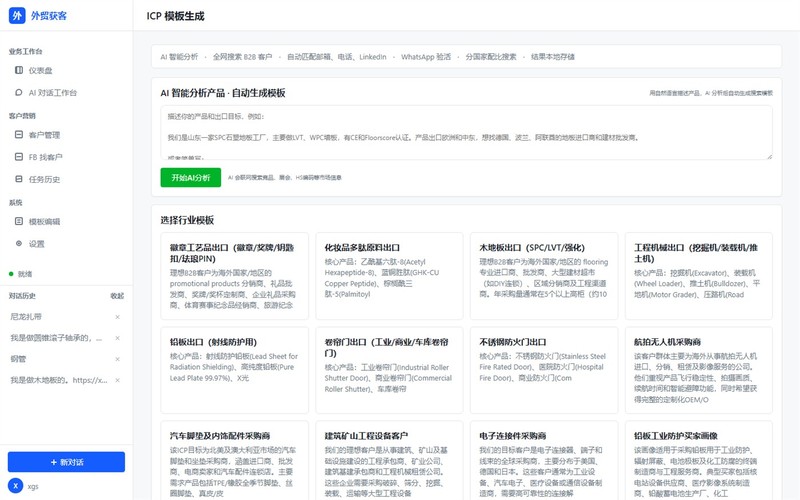Click the AI 智能分析 feature text in top strip
Viewport: 800px width, 500px height.
(179, 57)
